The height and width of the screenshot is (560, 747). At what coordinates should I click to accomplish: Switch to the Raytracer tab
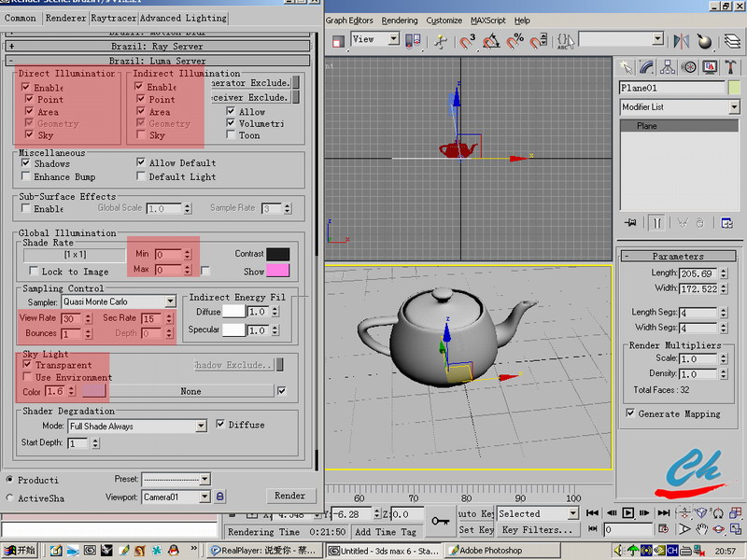click(113, 18)
